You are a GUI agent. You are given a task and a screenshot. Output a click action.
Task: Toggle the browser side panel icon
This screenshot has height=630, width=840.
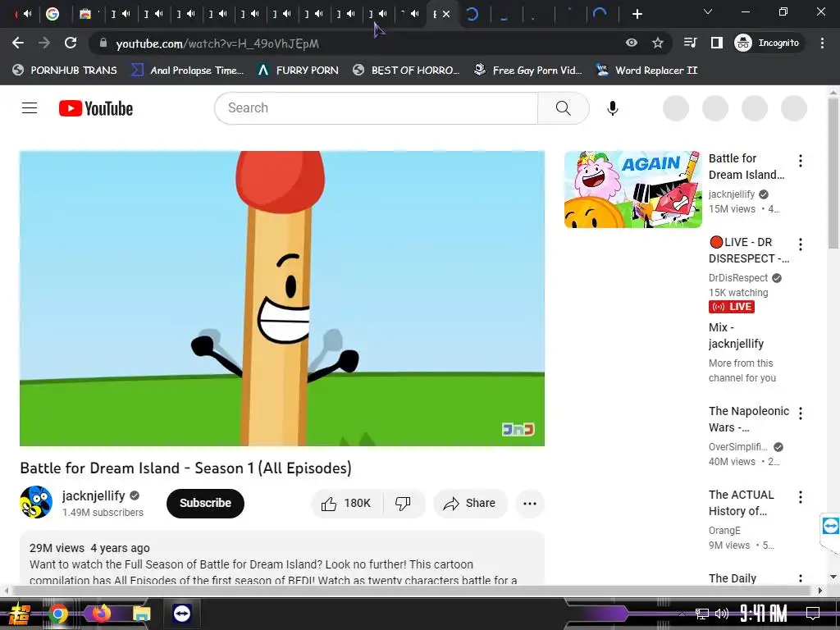point(717,43)
